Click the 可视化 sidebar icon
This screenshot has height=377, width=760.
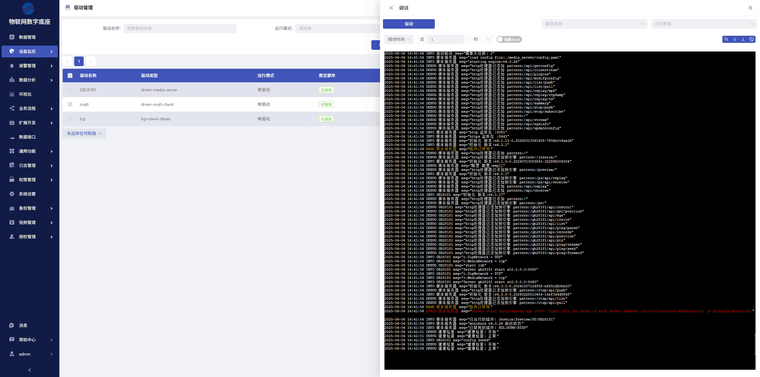(x=12, y=94)
